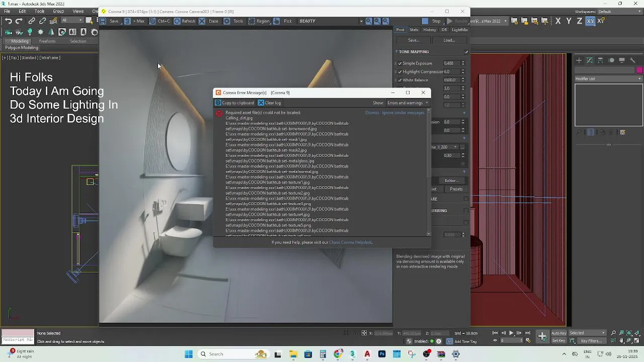
Task: Open the File menu
Action: 7,11
